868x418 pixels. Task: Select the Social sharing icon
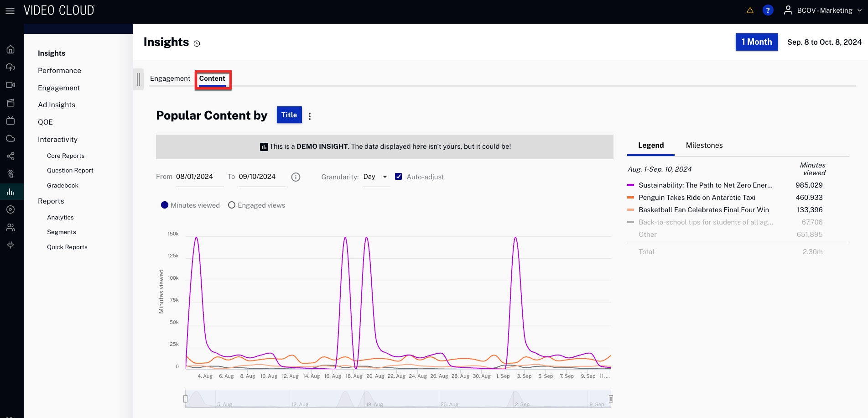pos(10,157)
